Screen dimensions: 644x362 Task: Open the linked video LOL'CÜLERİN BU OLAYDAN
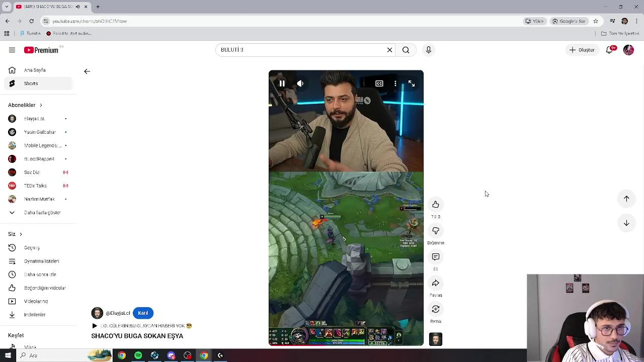click(x=142, y=326)
